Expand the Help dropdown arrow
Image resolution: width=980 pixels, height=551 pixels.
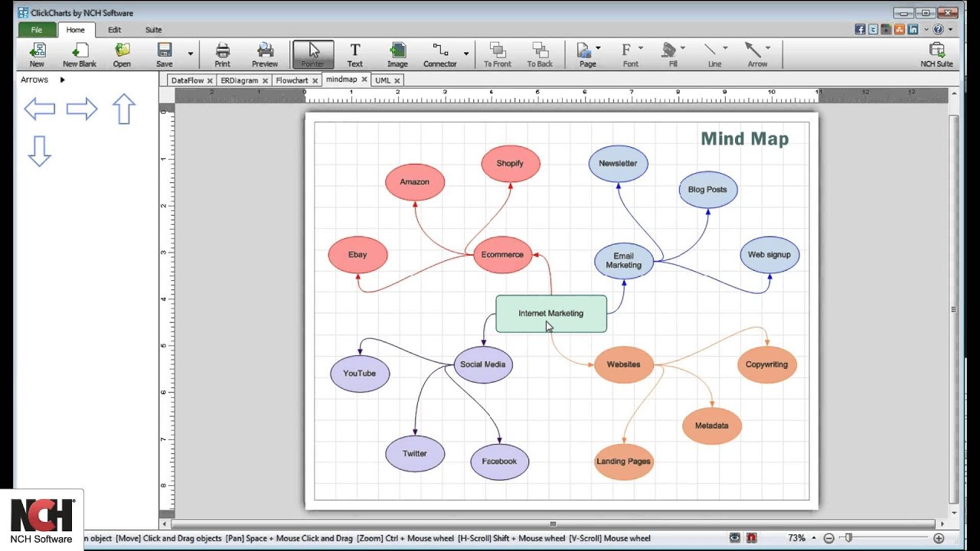(950, 30)
